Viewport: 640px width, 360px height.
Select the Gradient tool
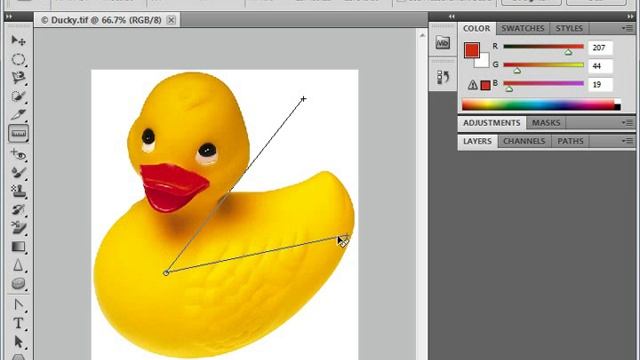(18, 247)
